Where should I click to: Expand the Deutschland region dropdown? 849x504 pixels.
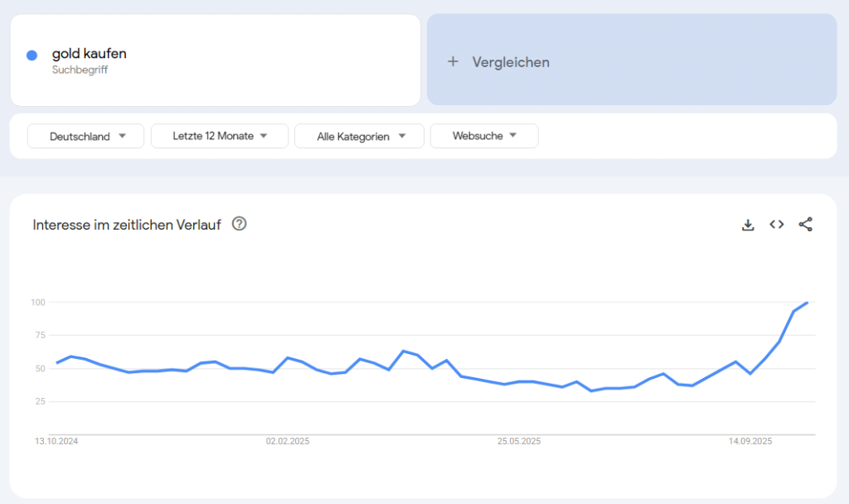[86, 136]
